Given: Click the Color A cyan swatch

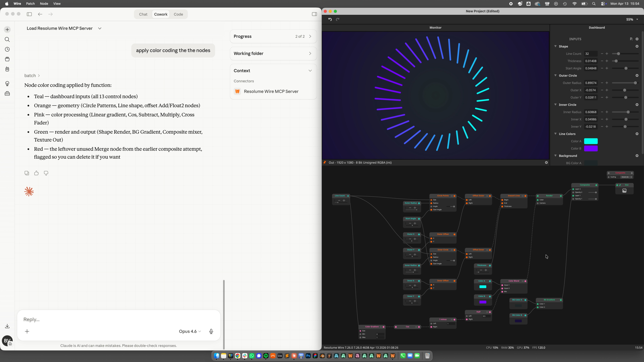Looking at the screenshot, I should 591,141.
